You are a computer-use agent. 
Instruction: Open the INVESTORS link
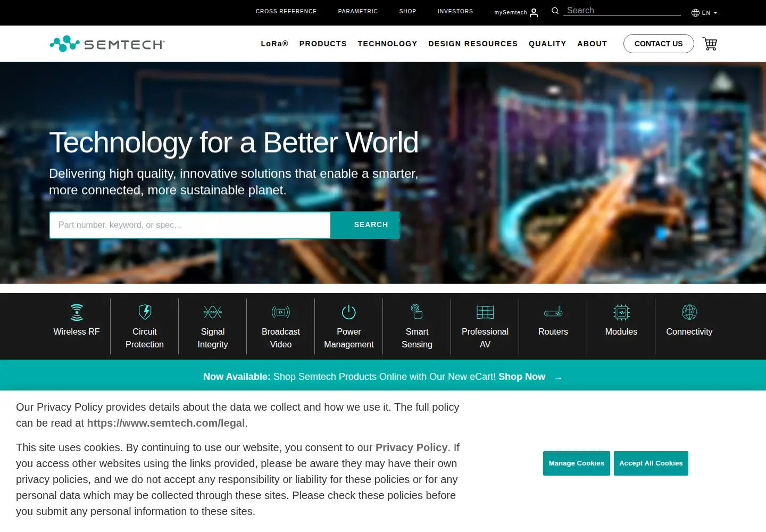click(455, 11)
